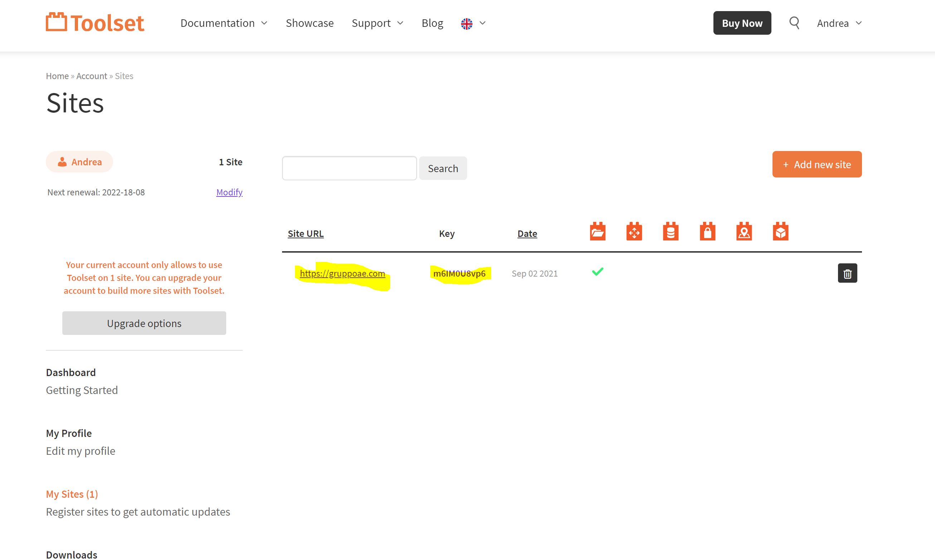Image resolution: width=935 pixels, height=560 pixels.
Task: Sort by Site URL column
Action: pos(305,234)
